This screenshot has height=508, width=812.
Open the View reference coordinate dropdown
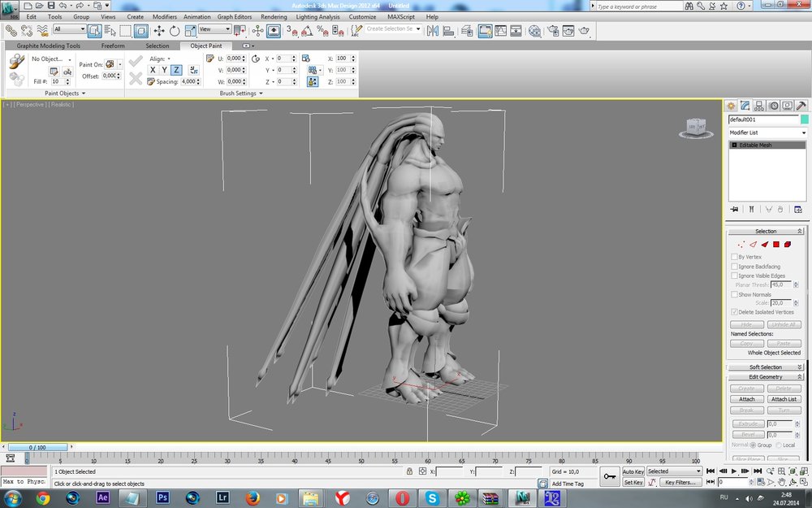coord(215,29)
